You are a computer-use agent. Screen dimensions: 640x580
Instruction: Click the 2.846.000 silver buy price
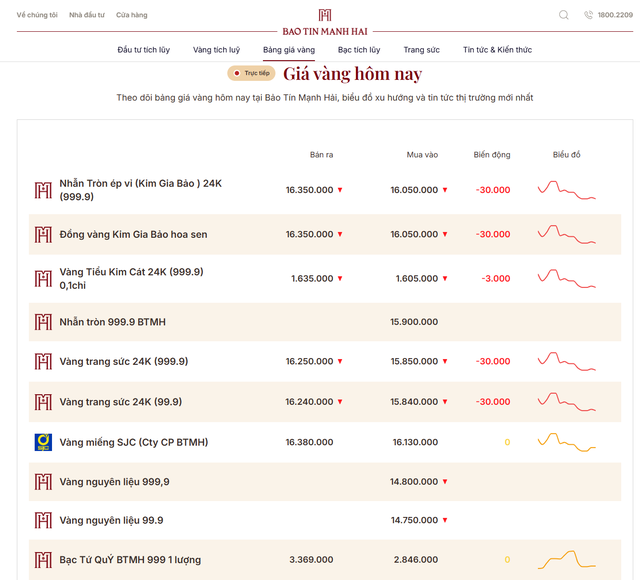(416, 560)
